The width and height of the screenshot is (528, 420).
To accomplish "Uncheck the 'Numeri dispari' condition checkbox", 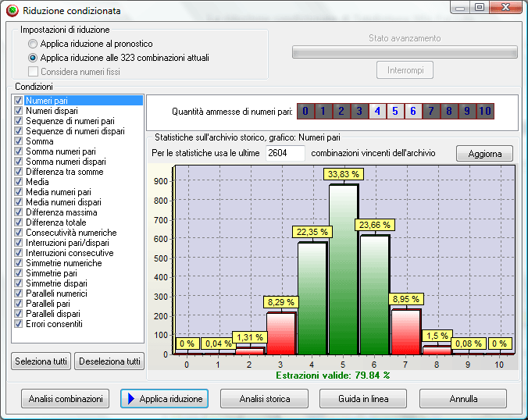I will (x=19, y=111).
